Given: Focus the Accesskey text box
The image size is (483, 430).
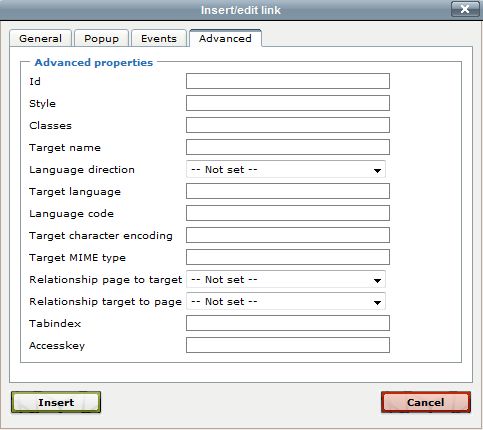Looking at the screenshot, I should click(288, 345).
